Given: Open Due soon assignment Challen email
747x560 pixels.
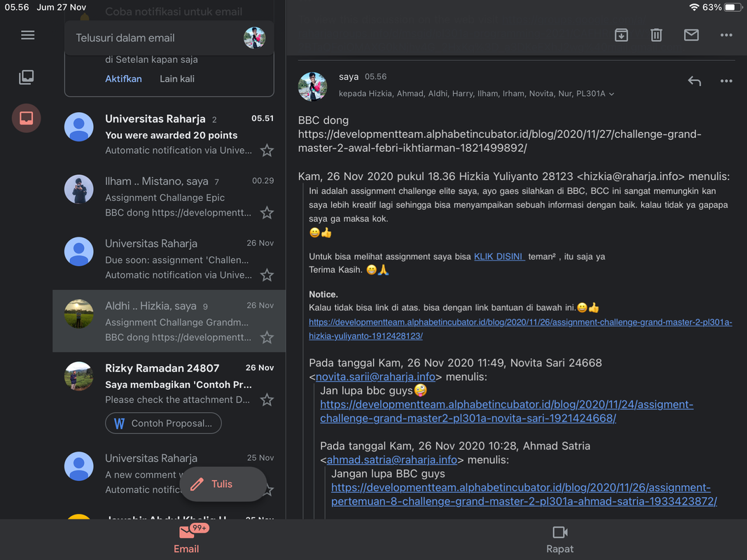Looking at the screenshot, I should (x=169, y=259).
